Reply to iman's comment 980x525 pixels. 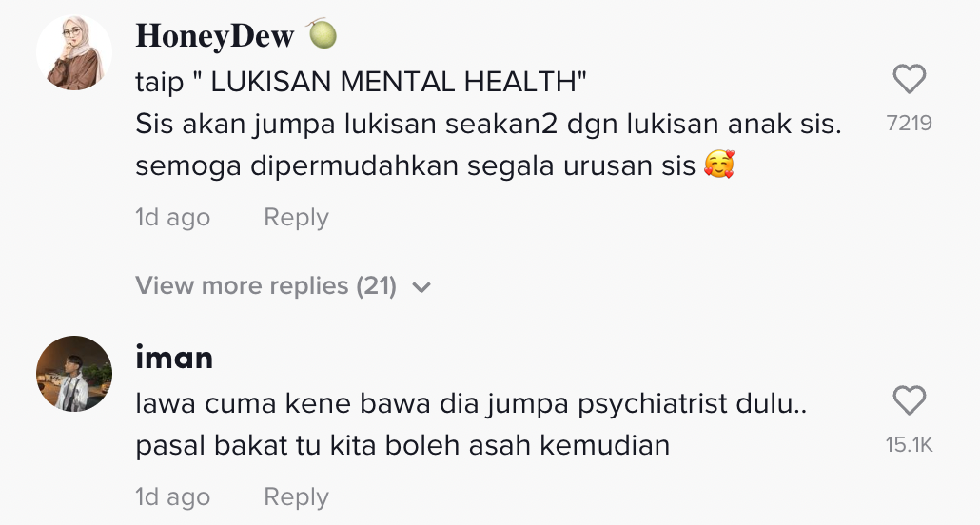[x=296, y=496]
